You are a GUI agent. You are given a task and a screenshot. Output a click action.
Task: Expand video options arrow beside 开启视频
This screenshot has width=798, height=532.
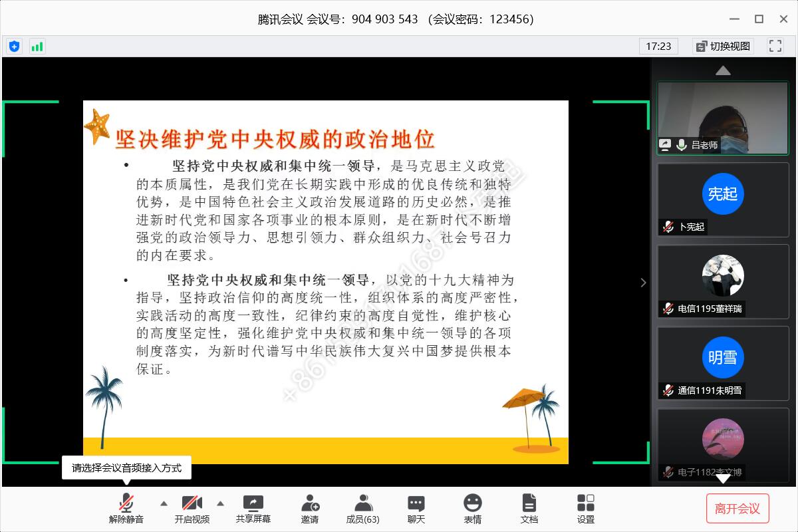[x=221, y=503]
